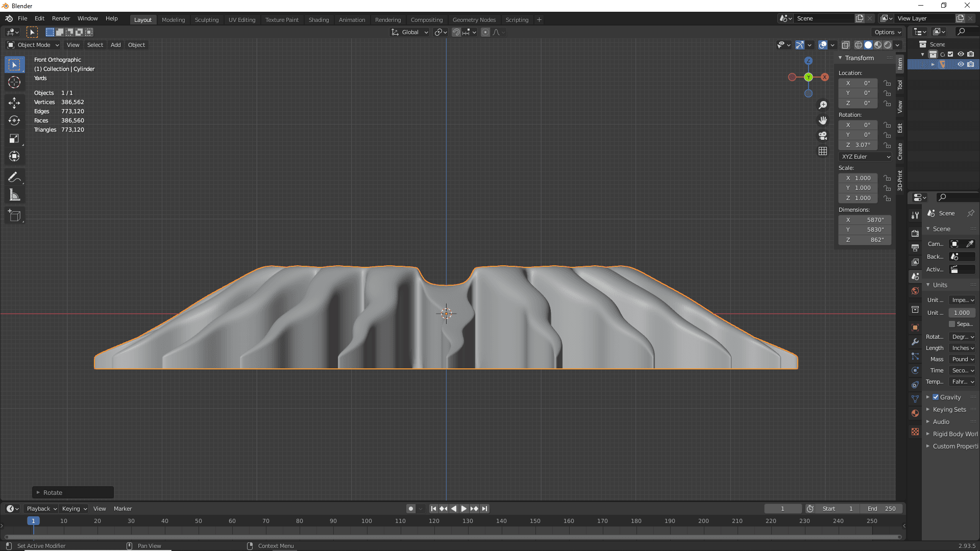Viewport: 980px width, 551px height.
Task: Click the play button in timeline
Action: point(464,509)
